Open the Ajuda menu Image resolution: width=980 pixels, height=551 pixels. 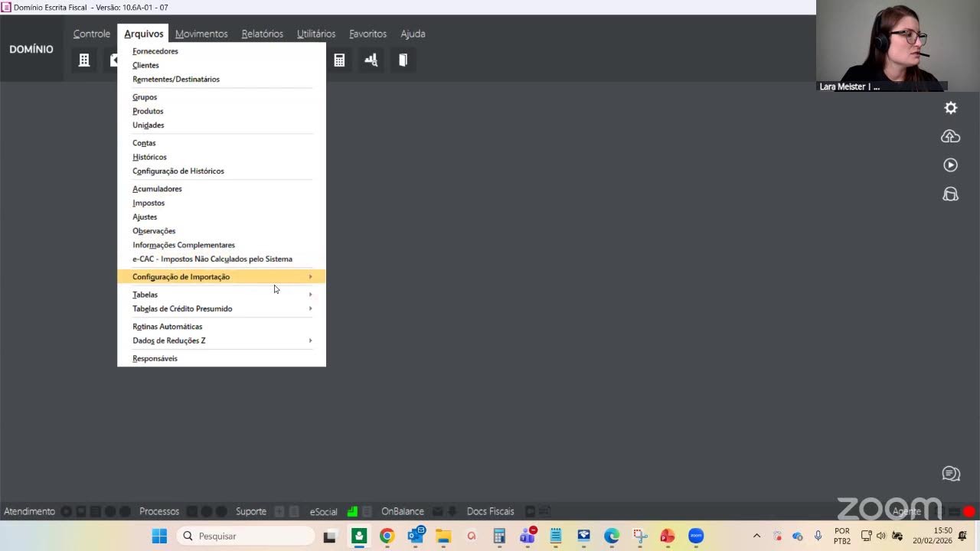(x=413, y=34)
